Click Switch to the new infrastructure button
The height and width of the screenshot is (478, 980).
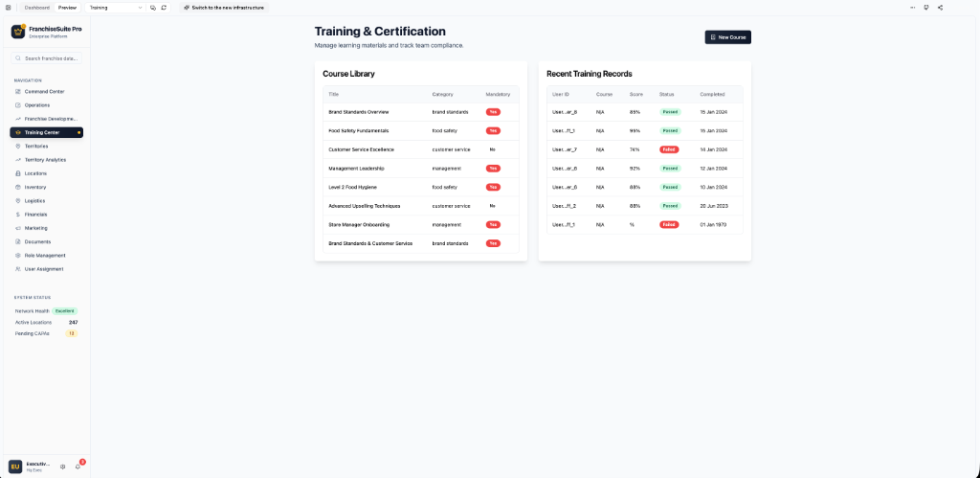coord(224,8)
